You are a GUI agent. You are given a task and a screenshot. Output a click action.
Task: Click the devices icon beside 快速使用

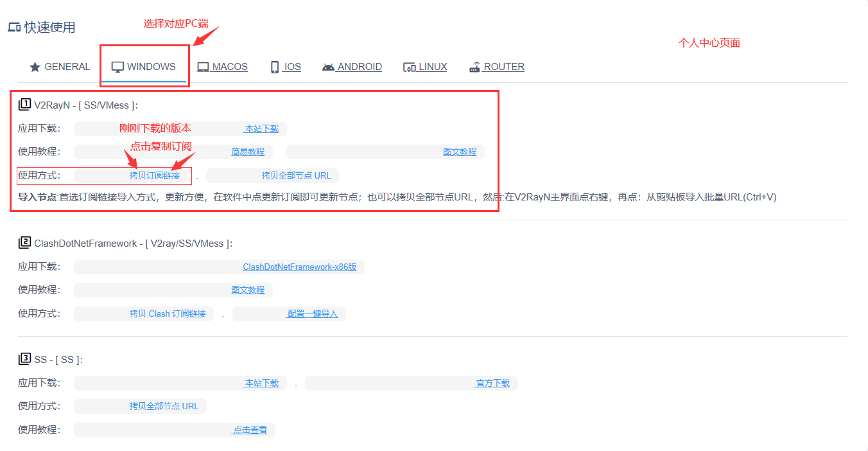[13, 28]
